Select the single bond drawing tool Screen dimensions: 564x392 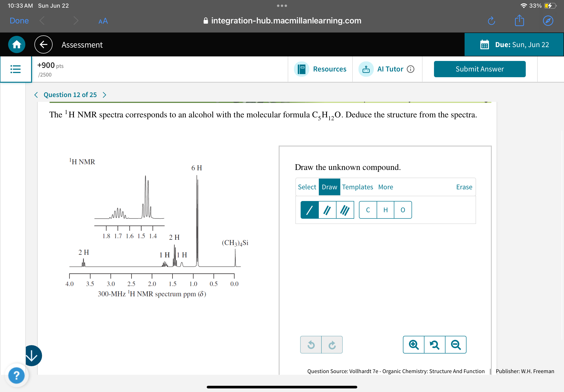click(x=309, y=210)
